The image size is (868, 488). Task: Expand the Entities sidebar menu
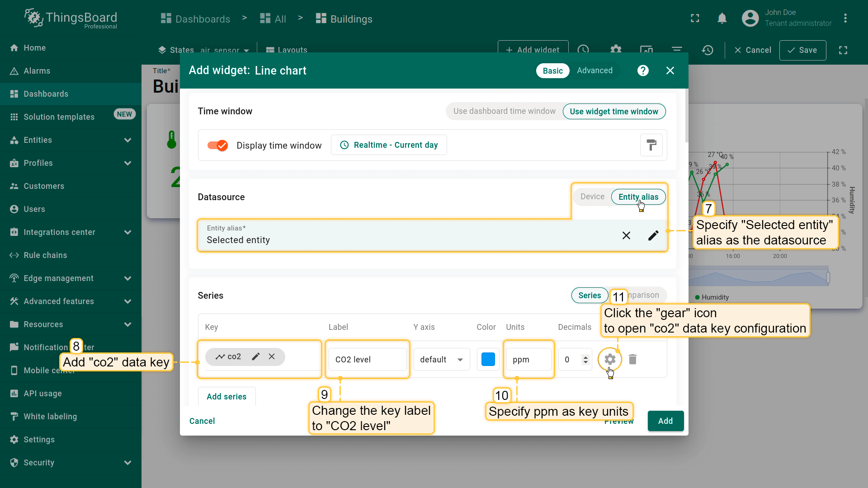(x=128, y=140)
